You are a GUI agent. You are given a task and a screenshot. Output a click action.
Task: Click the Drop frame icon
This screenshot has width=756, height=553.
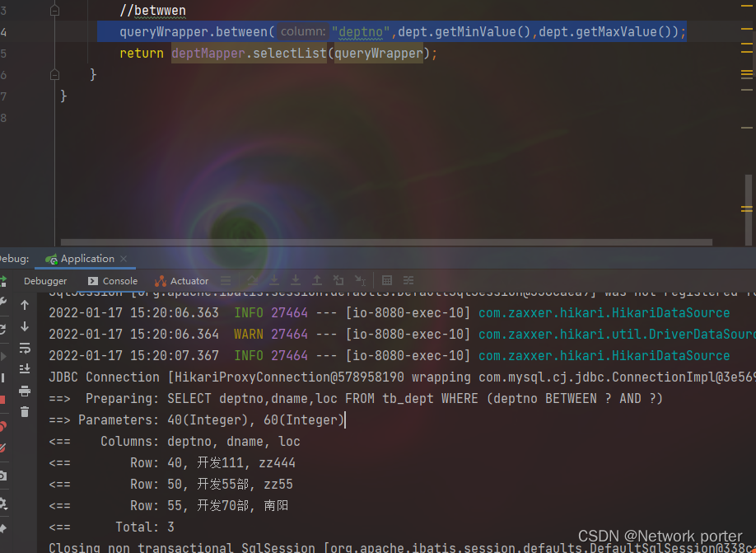click(338, 280)
